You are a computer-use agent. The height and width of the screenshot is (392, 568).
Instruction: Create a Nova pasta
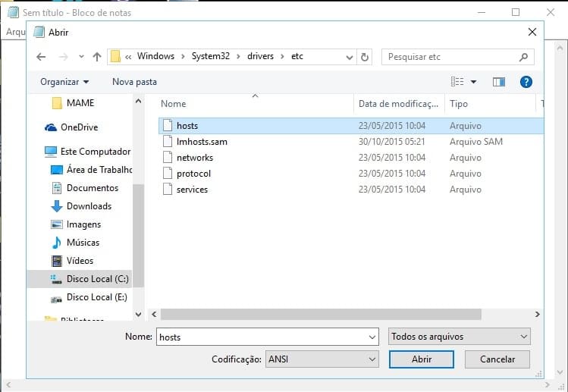[134, 82]
